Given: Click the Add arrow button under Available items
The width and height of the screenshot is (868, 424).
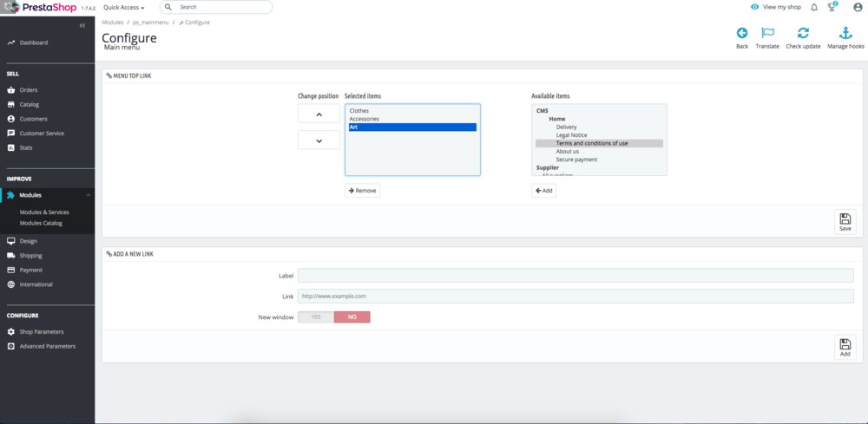Looking at the screenshot, I should pos(543,191).
